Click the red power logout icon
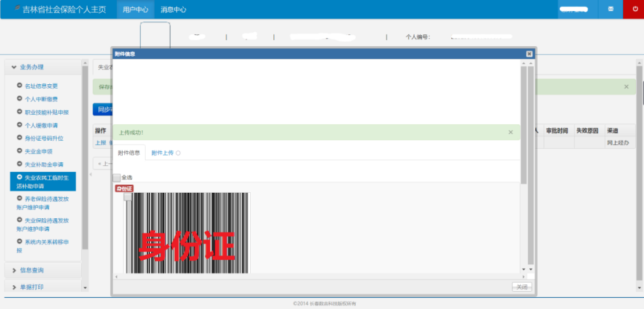The height and width of the screenshot is (309, 644). click(x=634, y=9)
